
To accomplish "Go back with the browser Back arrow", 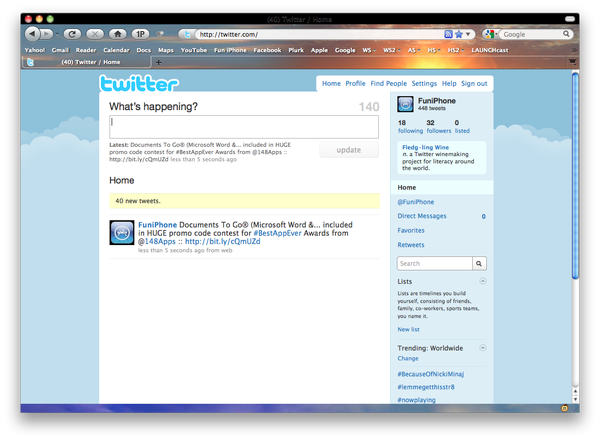I will tap(32, 34).
